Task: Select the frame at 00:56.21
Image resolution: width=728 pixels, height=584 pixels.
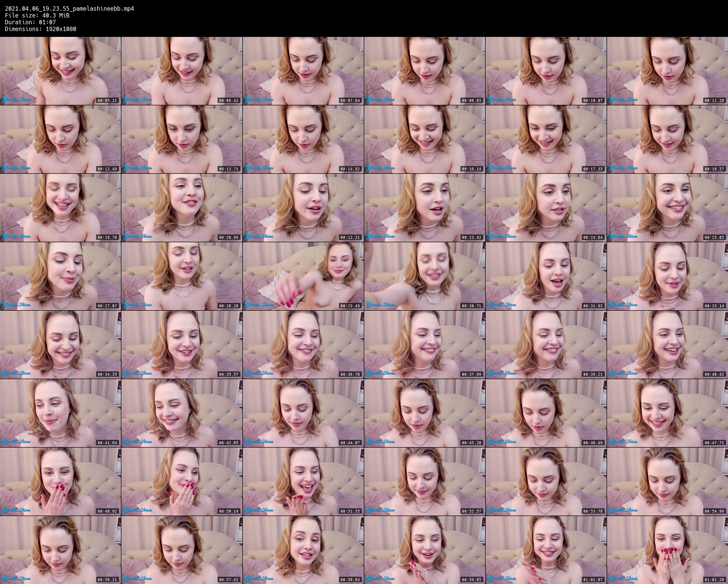Action: click(60, 550)
